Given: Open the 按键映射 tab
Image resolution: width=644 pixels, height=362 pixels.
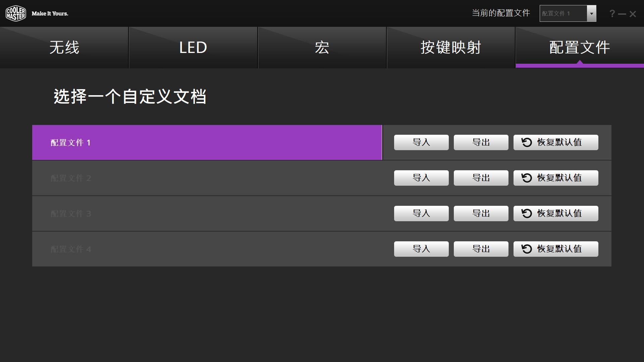Looking at the screenshot, I should coord(450,47).
